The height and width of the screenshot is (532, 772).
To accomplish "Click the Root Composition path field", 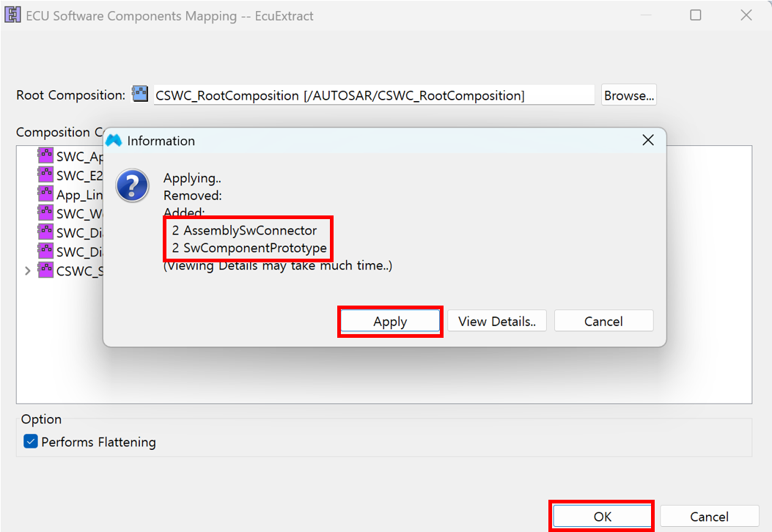I will tap(374, 95).
